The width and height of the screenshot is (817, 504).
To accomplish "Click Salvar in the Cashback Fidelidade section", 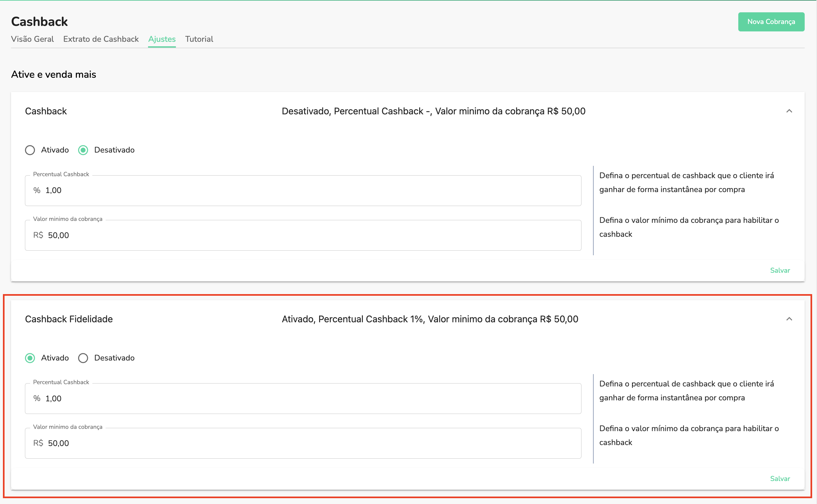I will (780, 478).
